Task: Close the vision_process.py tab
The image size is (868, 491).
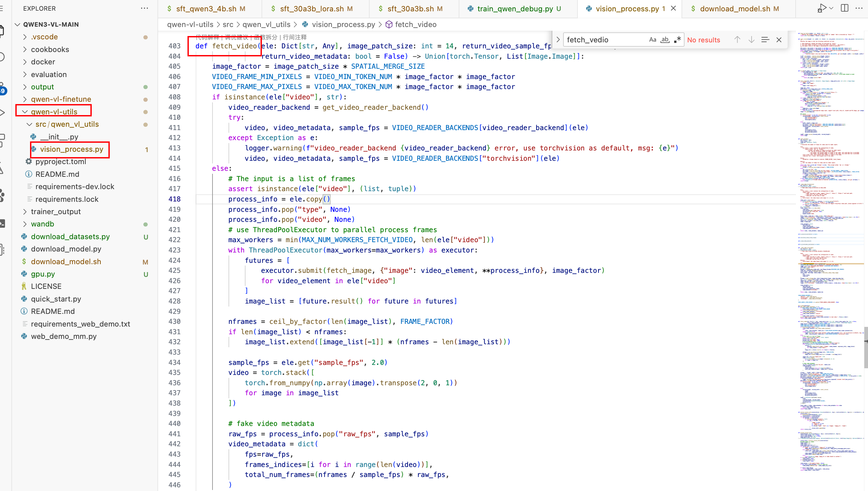Action: pos(673,8)
